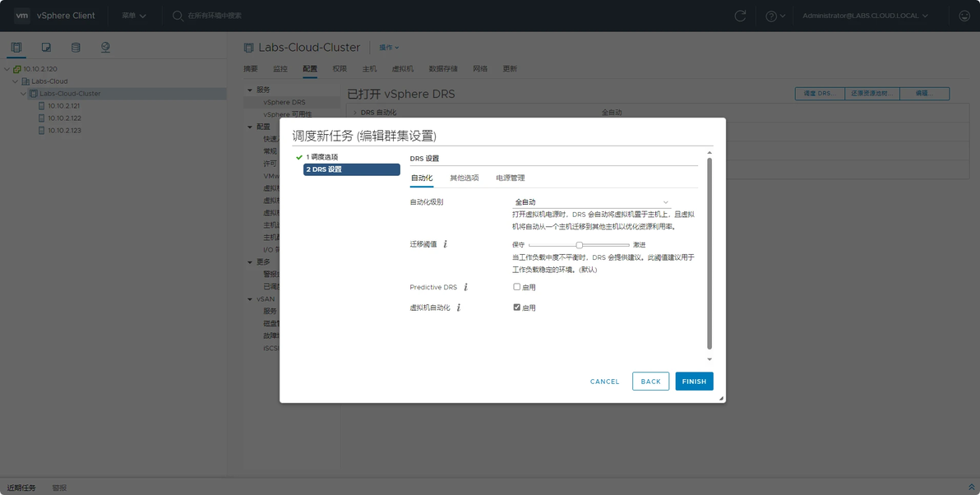980x495 pixels.
Task: Click the info icon beside 迁移阈值
Action: [x=445, y=244]
